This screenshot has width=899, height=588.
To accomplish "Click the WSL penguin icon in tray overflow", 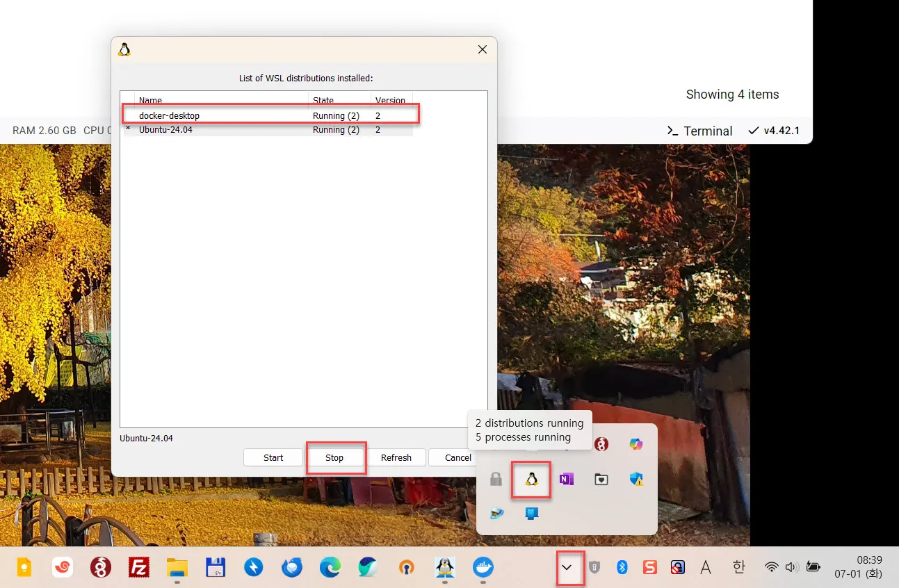I will click(x=531, y=480).
